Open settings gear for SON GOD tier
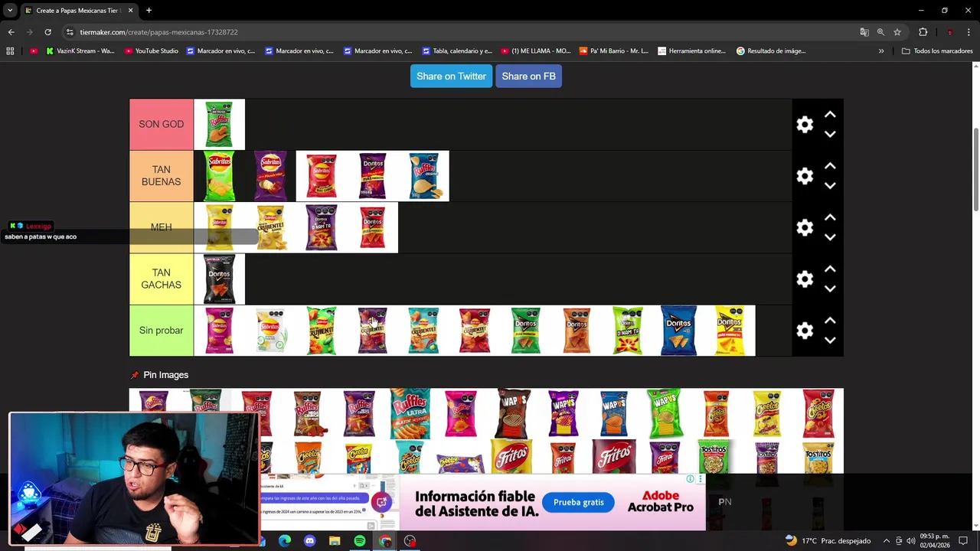Image resolution: width=980 pixels, height=551 pixels. (x=805, y=125)
